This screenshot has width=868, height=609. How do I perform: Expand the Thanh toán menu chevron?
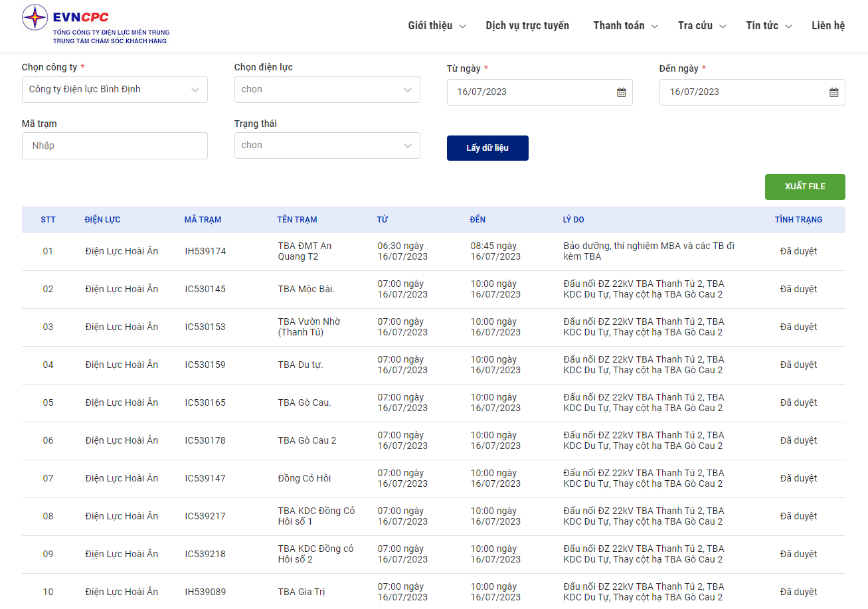tap(654, 27)
